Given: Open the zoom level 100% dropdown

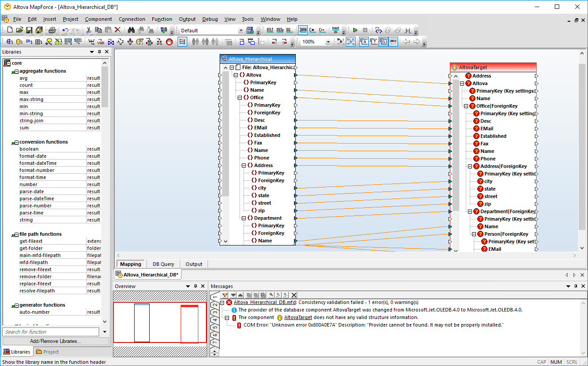Looking at the screenshot, I should [328, 42].
